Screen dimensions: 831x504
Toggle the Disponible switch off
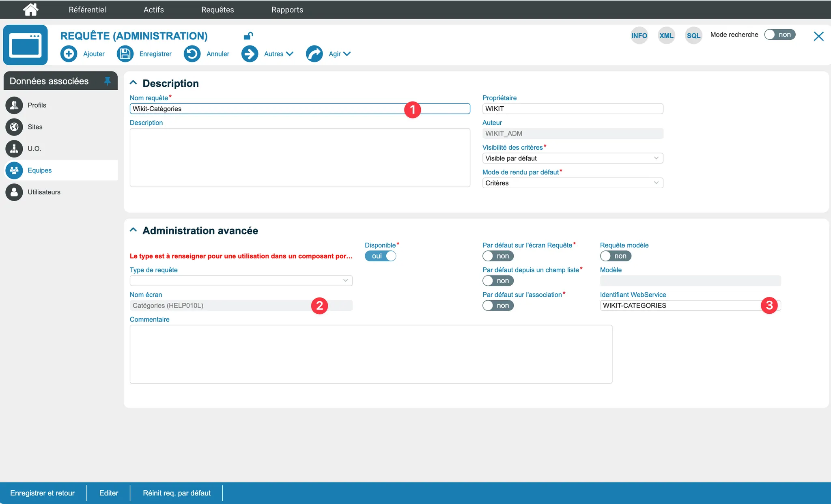(x=380, y=256)
